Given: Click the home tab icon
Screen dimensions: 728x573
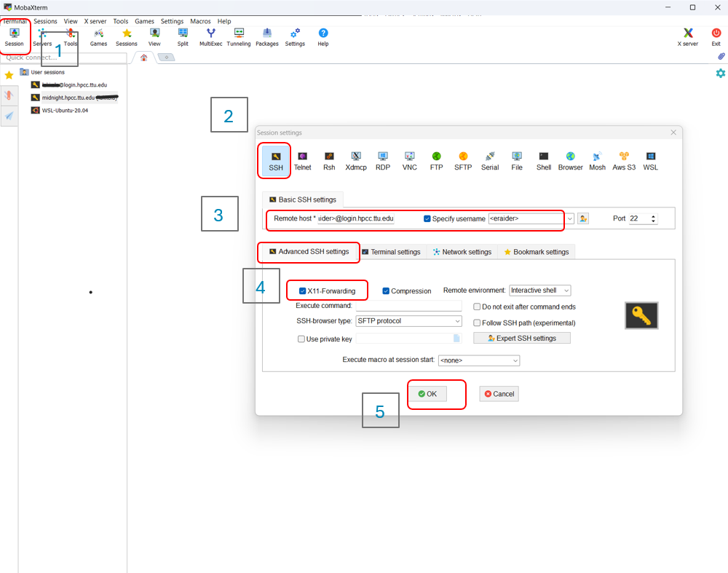Looking at the screenshot, I should tap(144, 58).
